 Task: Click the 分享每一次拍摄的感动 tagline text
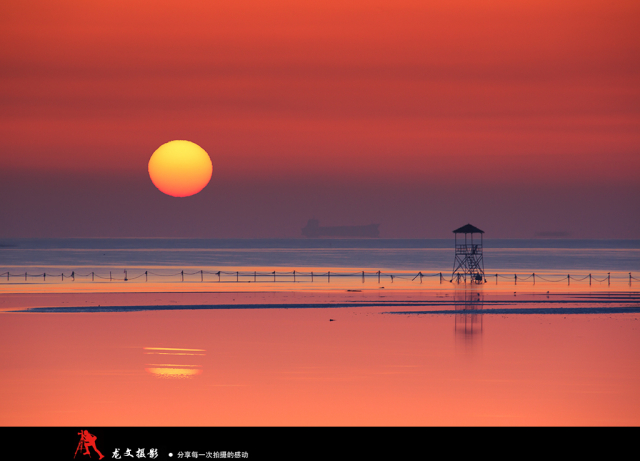(x=212, y=455)
